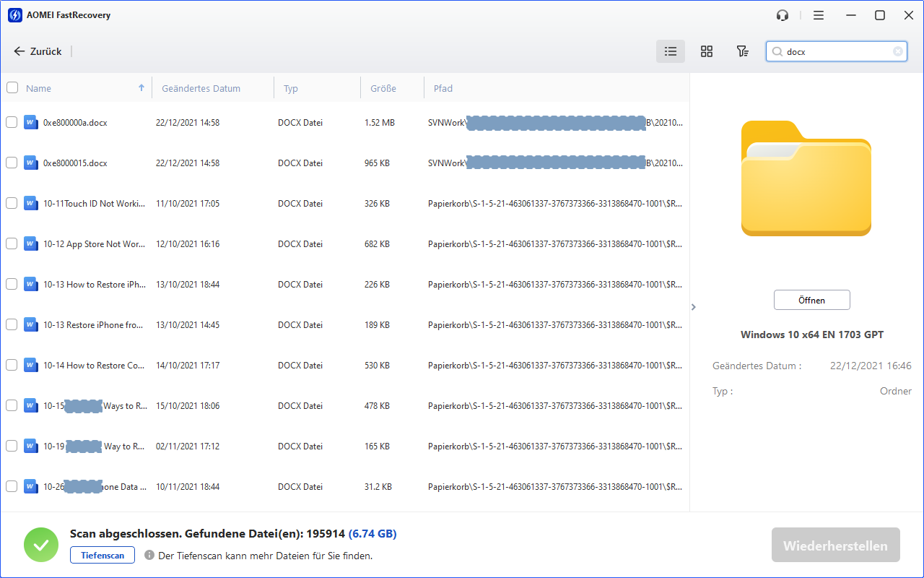Click the magnifier icon in the search box
Viewport: 924px width, 578px height.
777,52
